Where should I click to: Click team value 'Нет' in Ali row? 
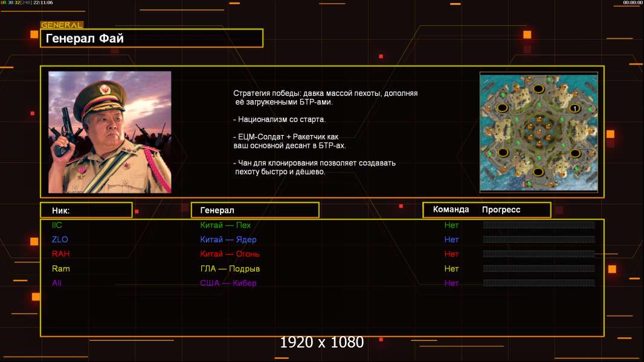point(451,283)
